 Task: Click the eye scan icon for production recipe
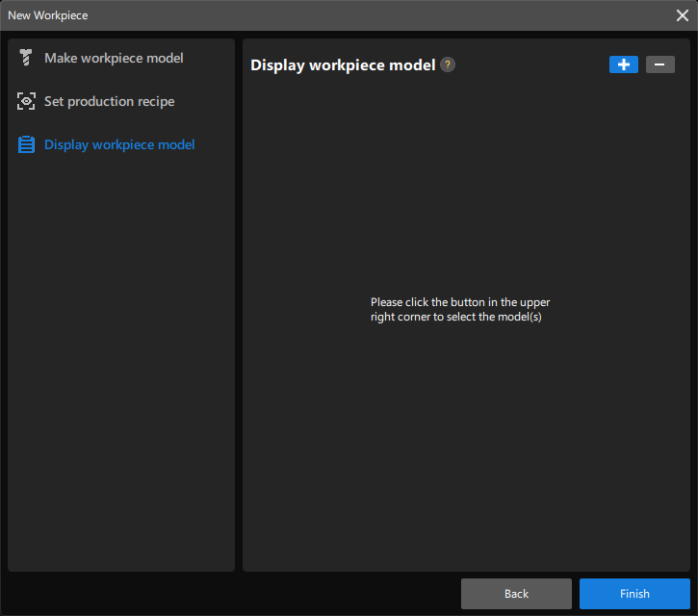coord(26,101)
